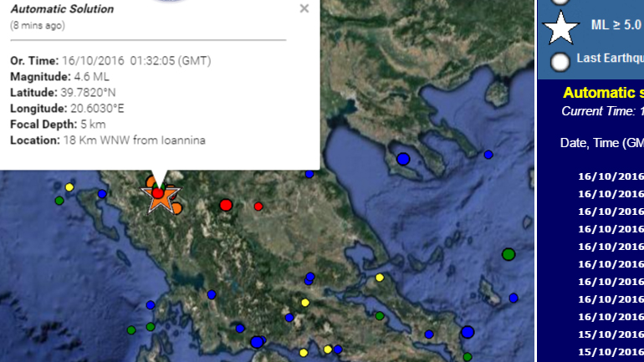644x362 pixels.
Task: Click the green marker west of Corfu
Action: point(59,201)
